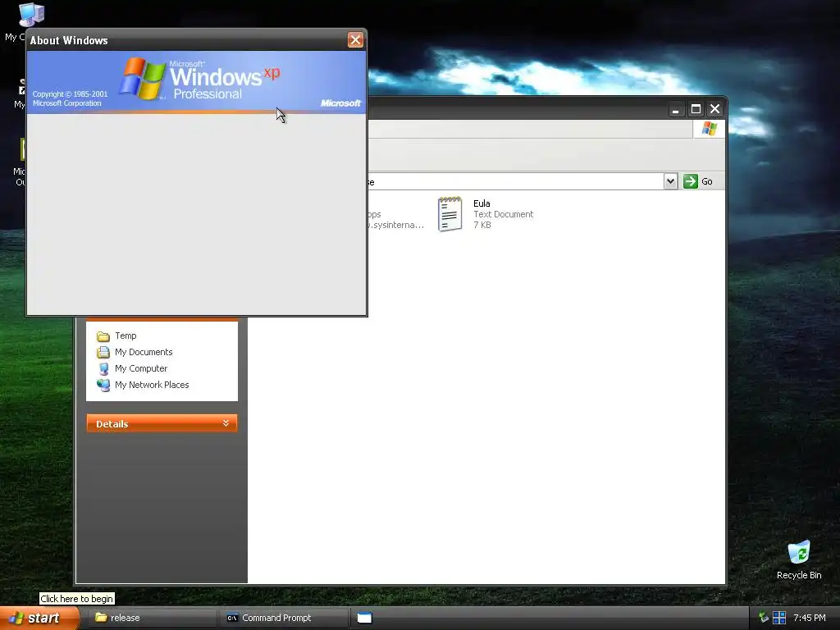Click the 7:45 PM taskbar clock
840x630 pixels.
click(810, 618)
